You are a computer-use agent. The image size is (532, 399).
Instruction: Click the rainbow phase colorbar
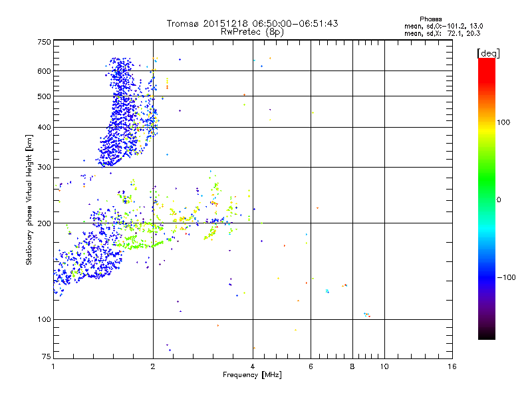pos(487,199)
